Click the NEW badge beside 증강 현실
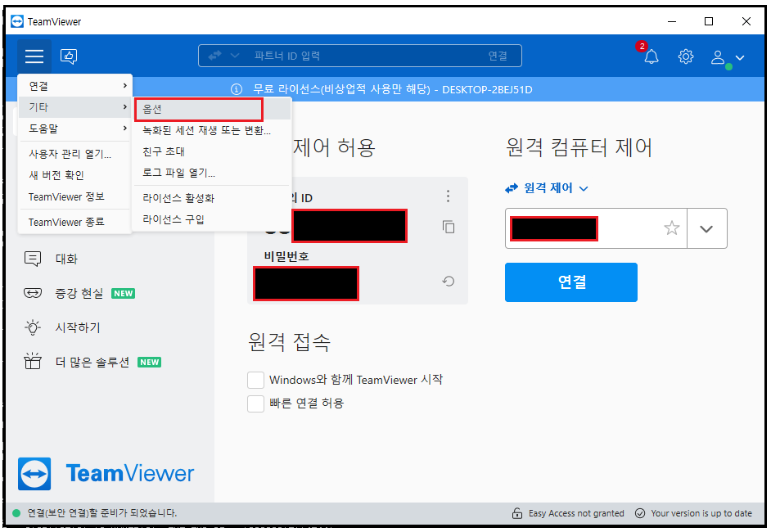771x532 pixels. pyautogui.click(x=123, y=294)
